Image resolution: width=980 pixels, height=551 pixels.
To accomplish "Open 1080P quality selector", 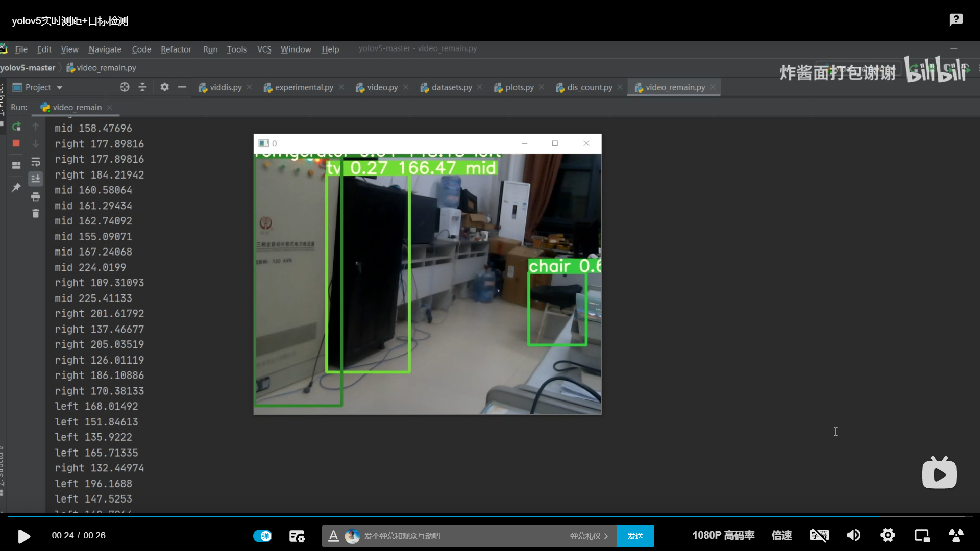I will pyautogui.click(x=723, y=535).
